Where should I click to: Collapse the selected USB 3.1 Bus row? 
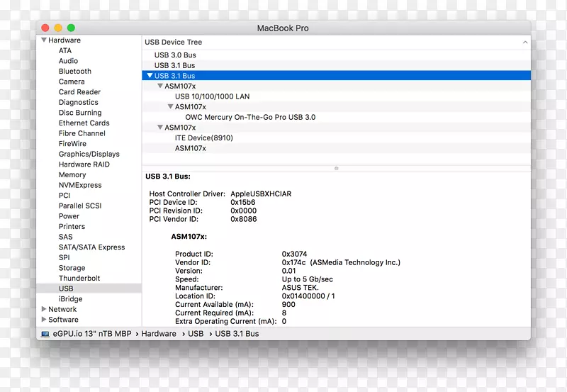150,76
